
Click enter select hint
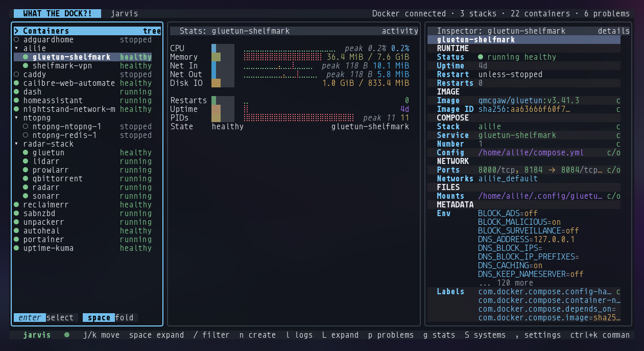tap(46, 318)
